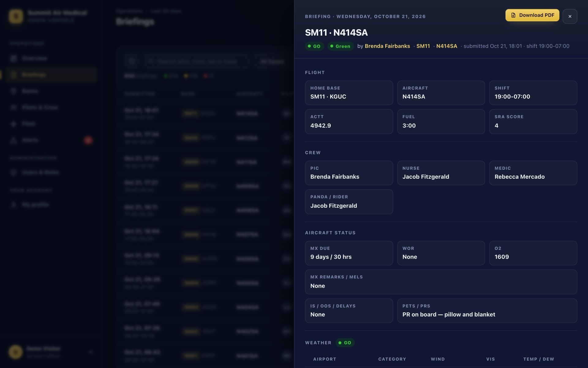Select the Aircraft card value N414SA
The width and height of the screenshot is (588, 368).
[x=413, y=97]
